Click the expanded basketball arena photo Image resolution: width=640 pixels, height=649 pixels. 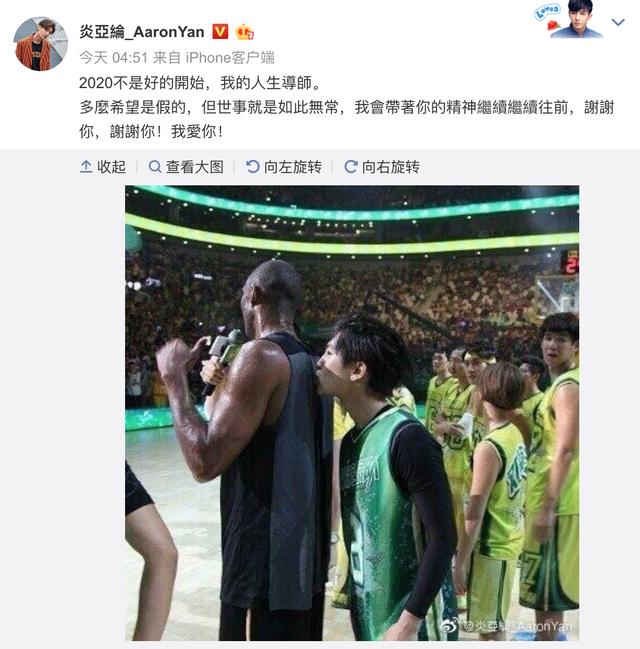click(352, 413)
